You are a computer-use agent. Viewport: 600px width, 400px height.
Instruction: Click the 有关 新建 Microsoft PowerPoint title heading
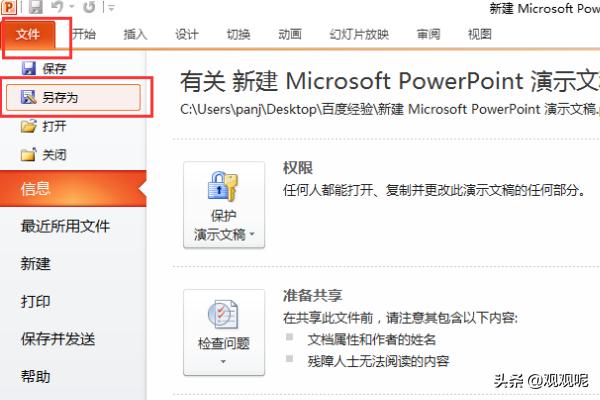click(x=390, y=81)
